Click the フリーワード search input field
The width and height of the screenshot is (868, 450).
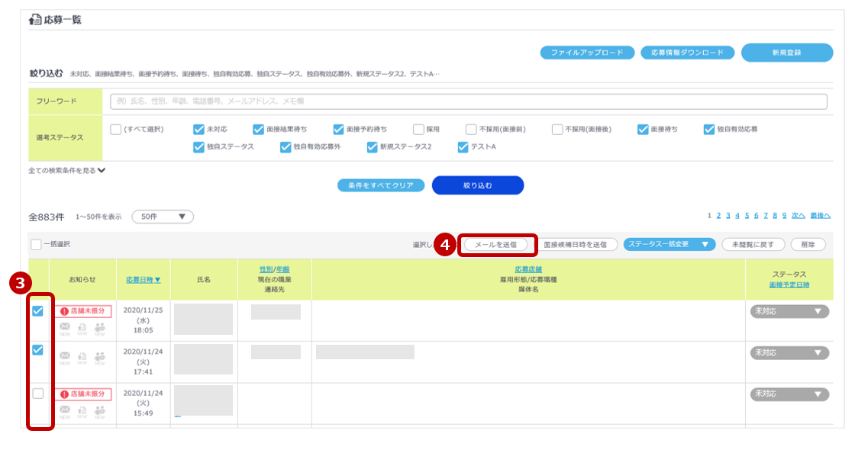(468, 101)
